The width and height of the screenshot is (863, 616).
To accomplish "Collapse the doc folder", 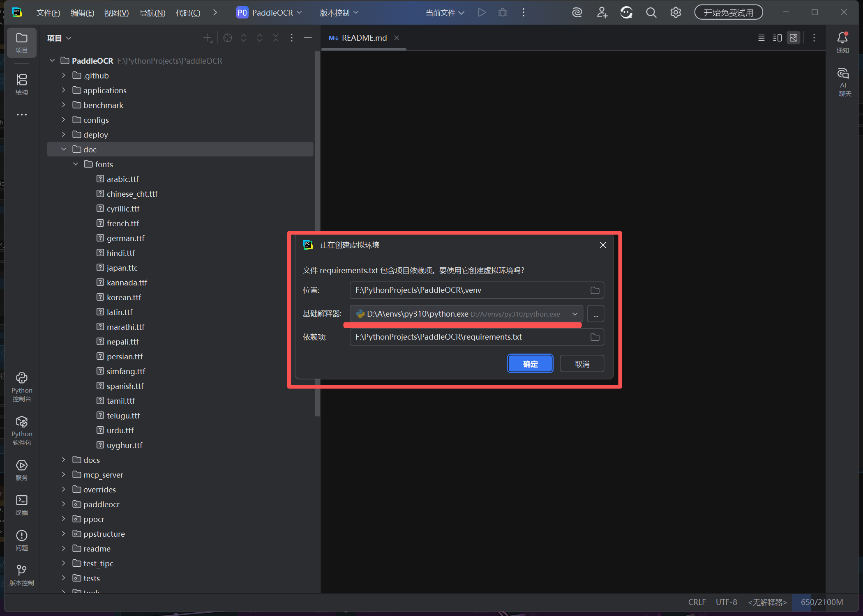I will (x=64, y=149).
